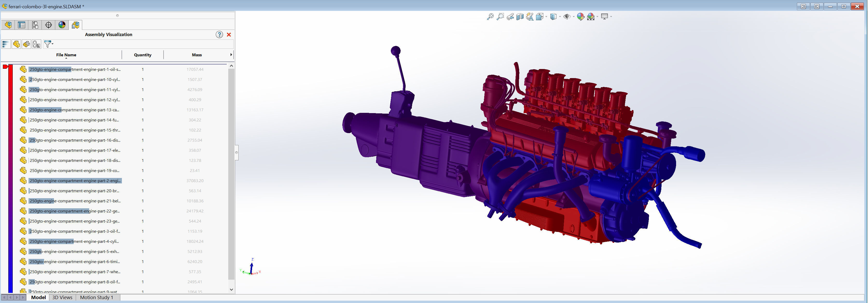The width and height of the screenshot is (868, 303).
Task: Sort list by Mass column header
Action: (197, 55)
